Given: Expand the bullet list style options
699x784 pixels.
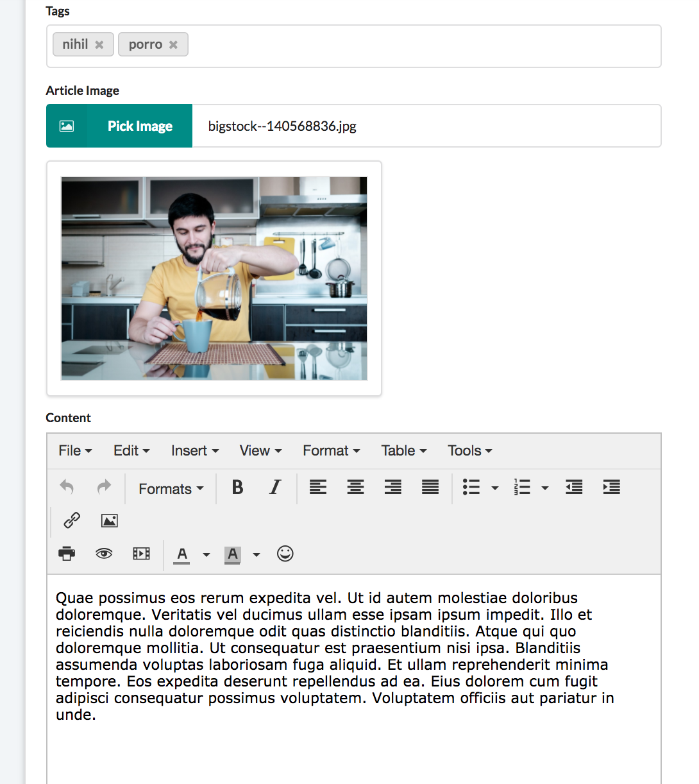Looking at the screenshot, I should (x=494, y=488).
